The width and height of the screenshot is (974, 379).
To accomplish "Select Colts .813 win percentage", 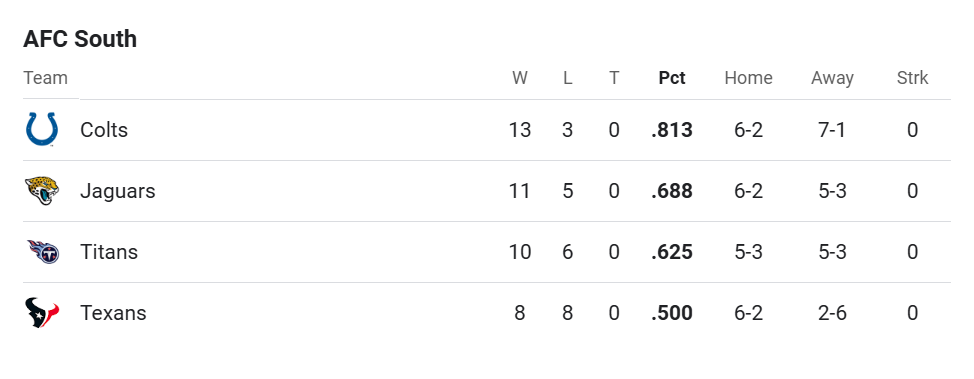I will click(672, 130).
